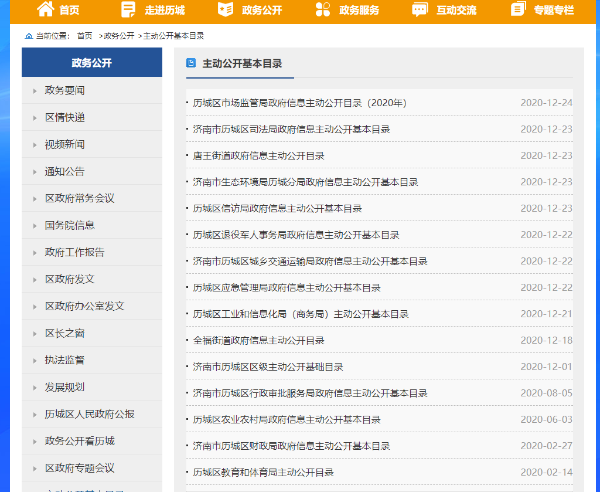
Task: Click the four-dot icon beside 政务服务
Action: (x=323, y=10)
